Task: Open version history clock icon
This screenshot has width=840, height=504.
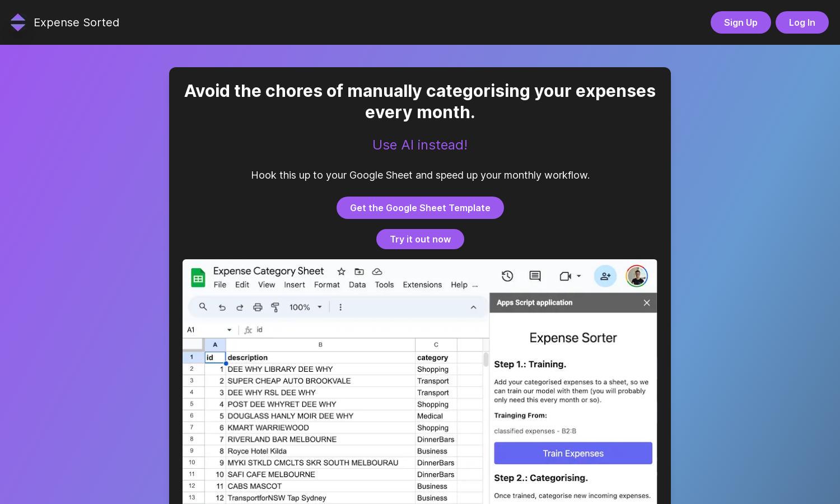Action: pyautogui.click(x=507, y=276)
